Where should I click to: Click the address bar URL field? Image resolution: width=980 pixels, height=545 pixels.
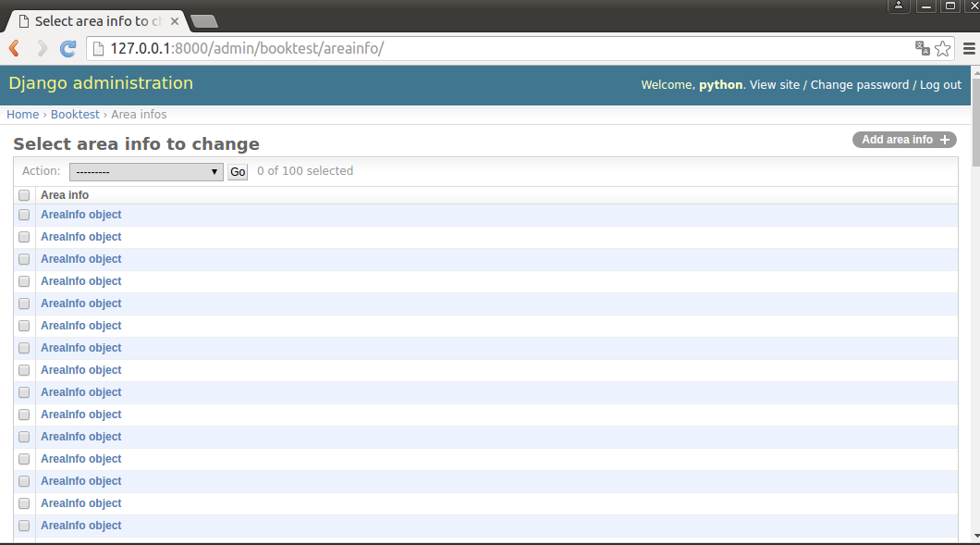(499, 49)
